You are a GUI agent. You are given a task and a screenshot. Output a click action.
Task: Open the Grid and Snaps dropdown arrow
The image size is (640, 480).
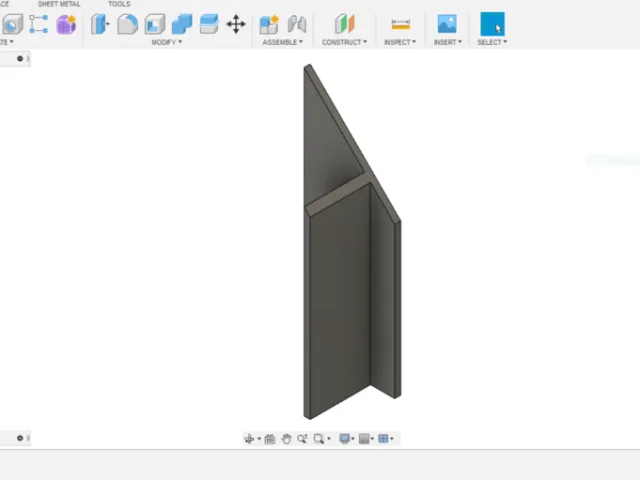[x=372, y=439]
